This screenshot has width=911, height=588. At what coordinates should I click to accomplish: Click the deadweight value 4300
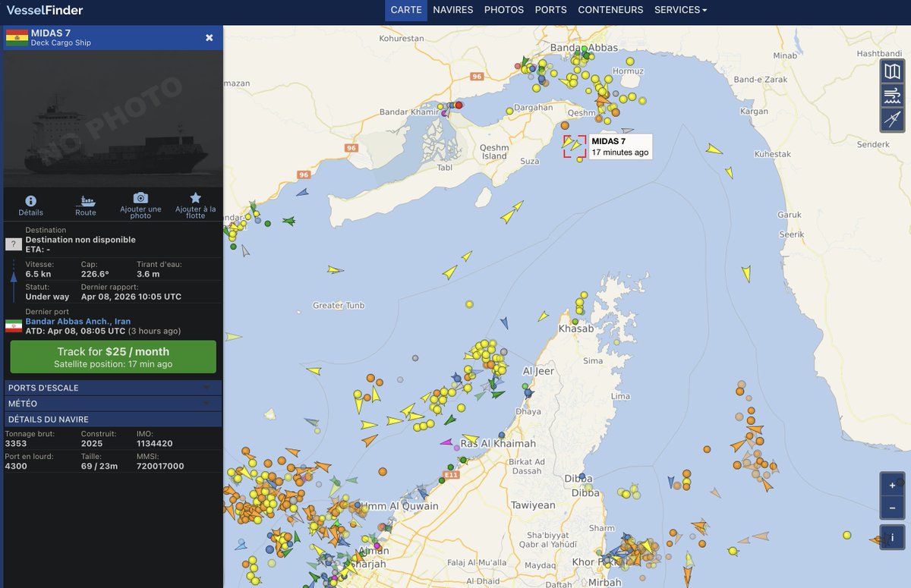(16, 466)
